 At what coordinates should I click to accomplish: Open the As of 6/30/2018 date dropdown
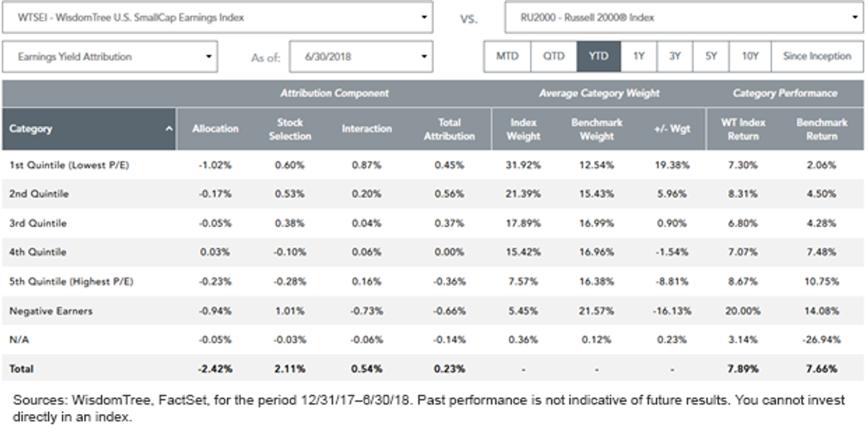coord(361,56)
